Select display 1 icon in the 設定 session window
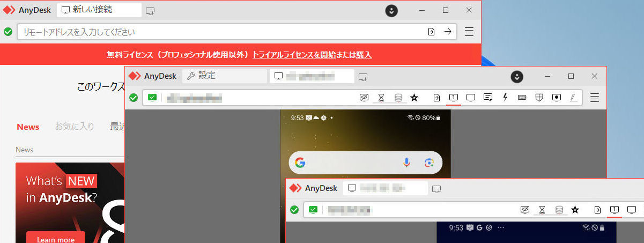This screenshot has width=644, height=243. [x=454, y=98]
